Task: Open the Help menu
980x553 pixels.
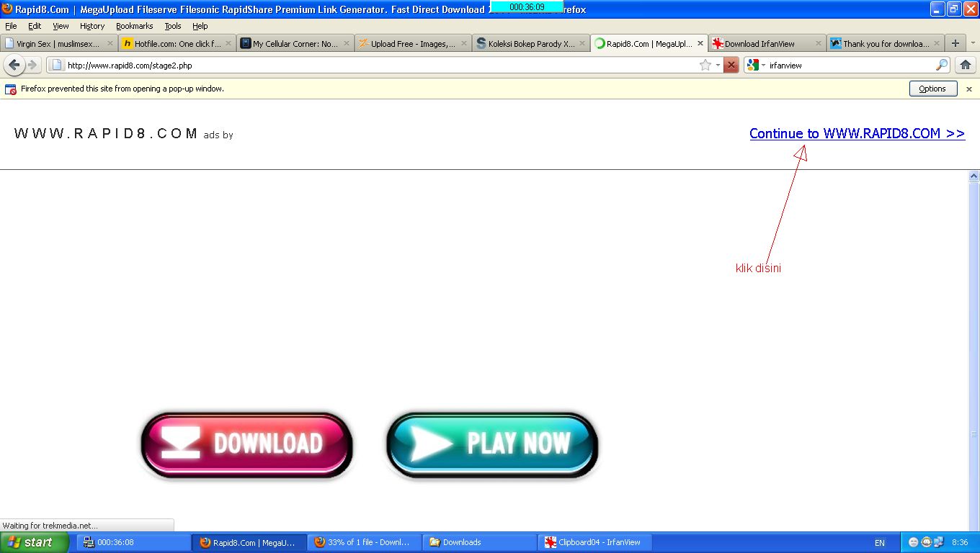Action: point(200,26)
